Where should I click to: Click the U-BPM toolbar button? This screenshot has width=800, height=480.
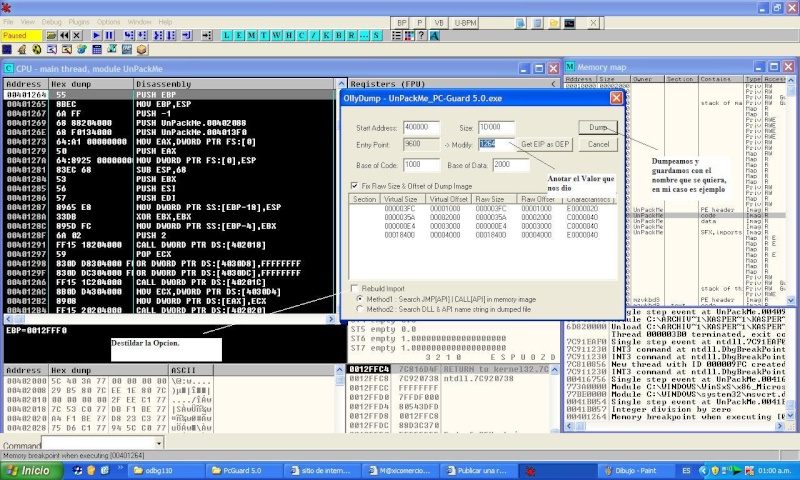[465, 23]
